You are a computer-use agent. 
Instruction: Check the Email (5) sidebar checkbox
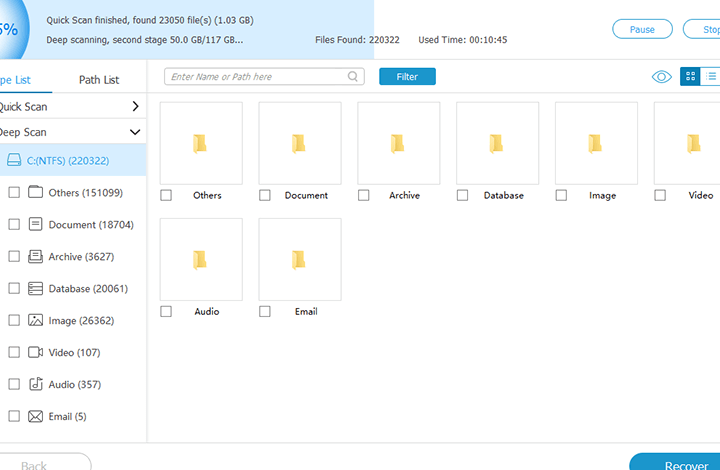click(x=14, y=416)
